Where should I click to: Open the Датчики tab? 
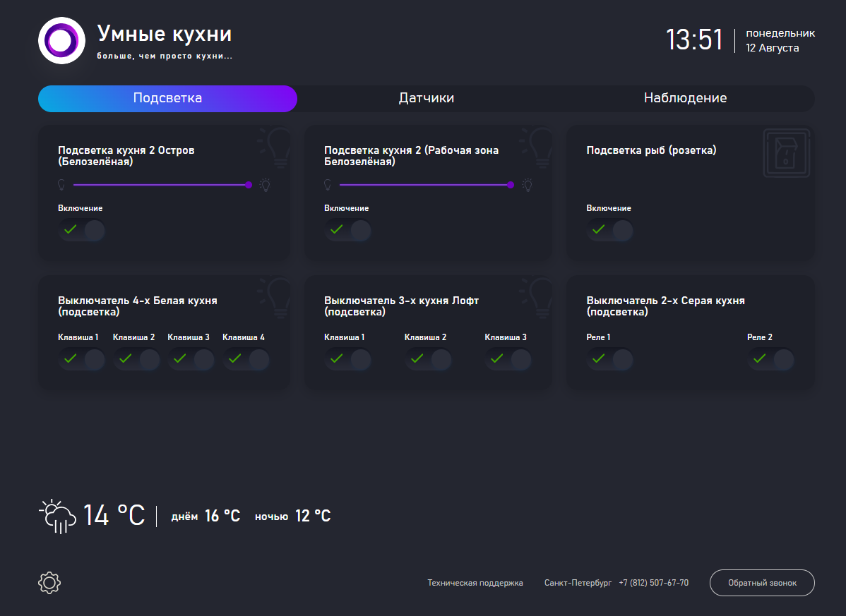(x=427, y=98)
